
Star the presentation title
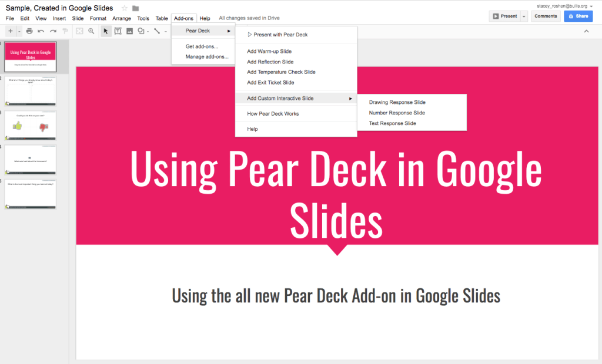point(125,8)
